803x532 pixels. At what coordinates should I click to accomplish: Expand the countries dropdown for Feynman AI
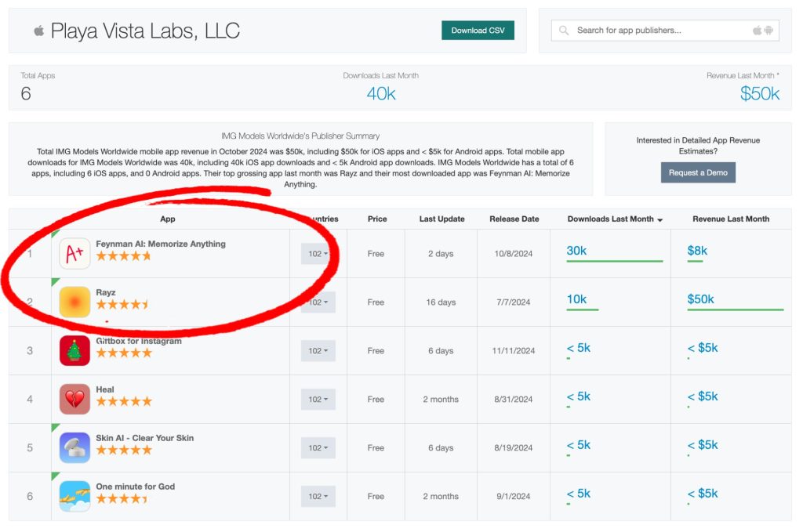pyautogui.click(x=318, y=254)
